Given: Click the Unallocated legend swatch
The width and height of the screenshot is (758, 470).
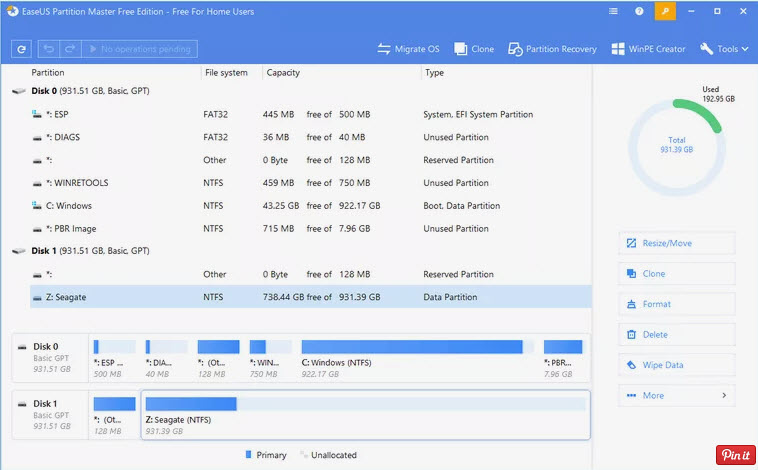Looking at the screenshot, I should click(x=304, y=455).
